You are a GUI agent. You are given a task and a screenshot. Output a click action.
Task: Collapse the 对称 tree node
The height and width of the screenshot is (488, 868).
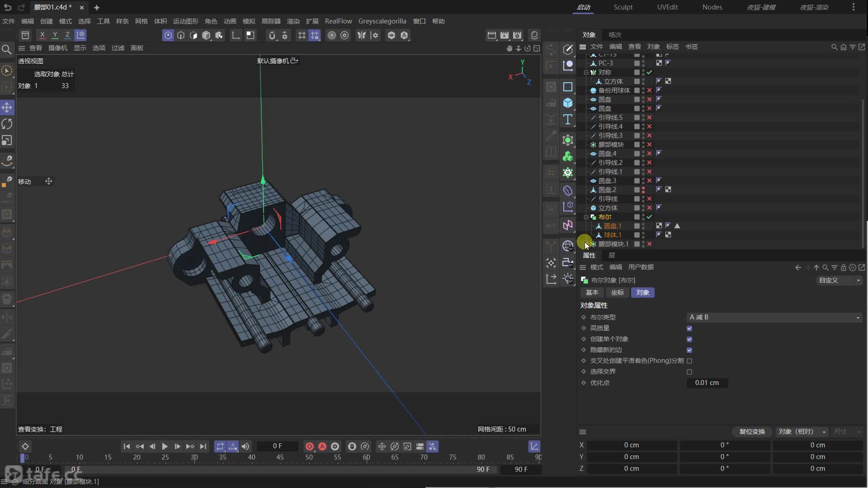(586, 72)
